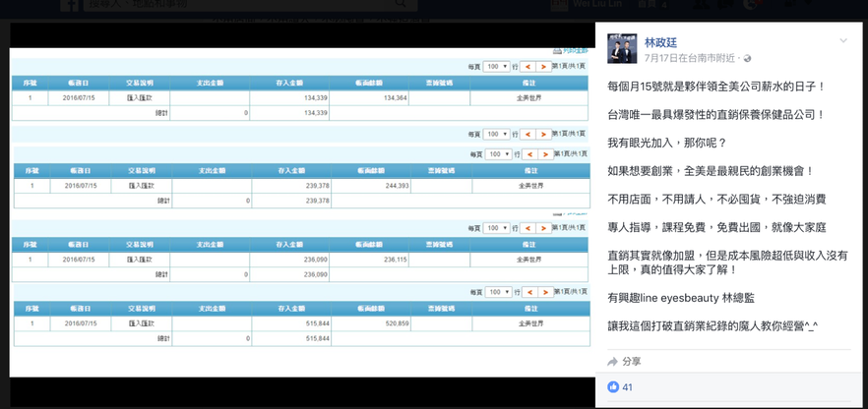This screenshot has height=409, width=868.
Task: Open rows-per-page 100 dropdown below 134,339 table
Action: pyautogui.click(x=497, y=135)
